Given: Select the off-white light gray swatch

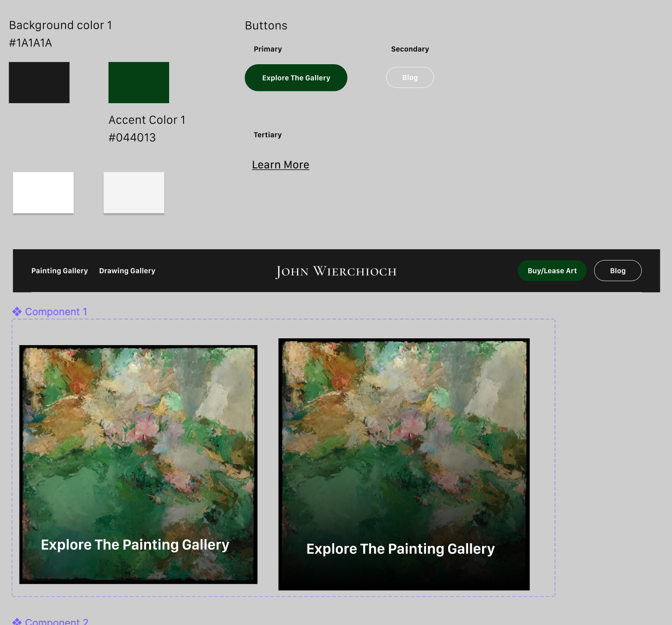Looking at the screenshot, I should tap(134, 192).
